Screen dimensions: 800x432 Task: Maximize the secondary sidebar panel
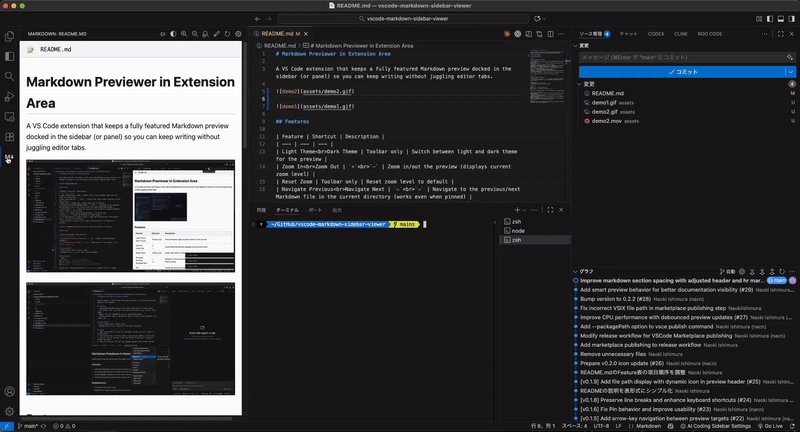click(x=781, y=34)
